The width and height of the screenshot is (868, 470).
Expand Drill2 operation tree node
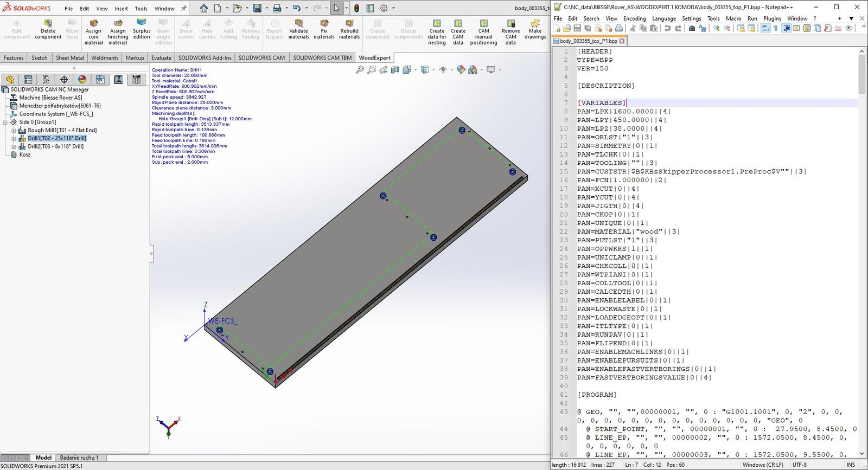[14, 147]
